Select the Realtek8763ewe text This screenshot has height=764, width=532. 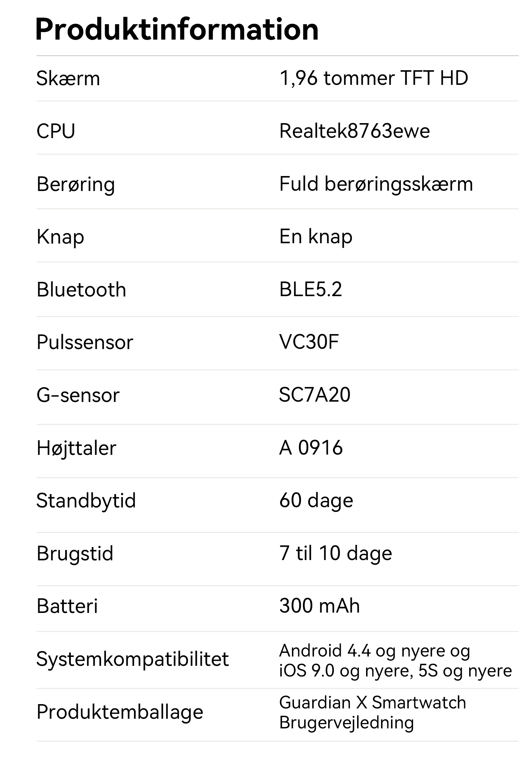(x=354, y=131)
